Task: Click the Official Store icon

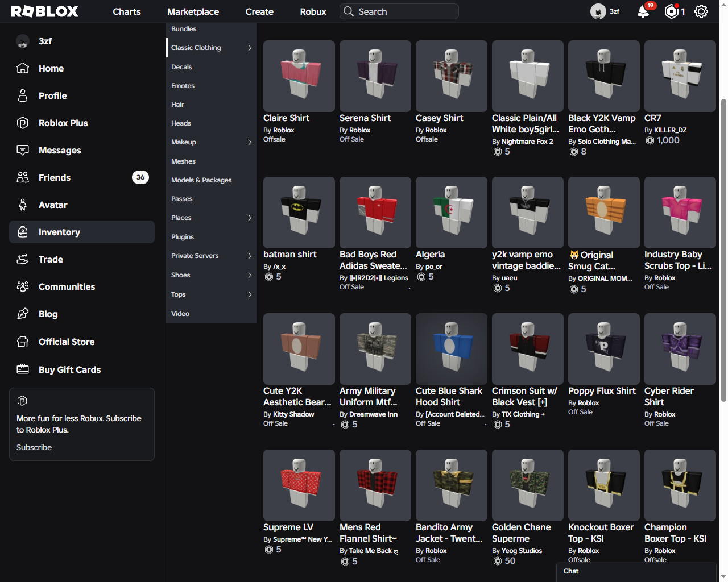Action: point(23,342)
